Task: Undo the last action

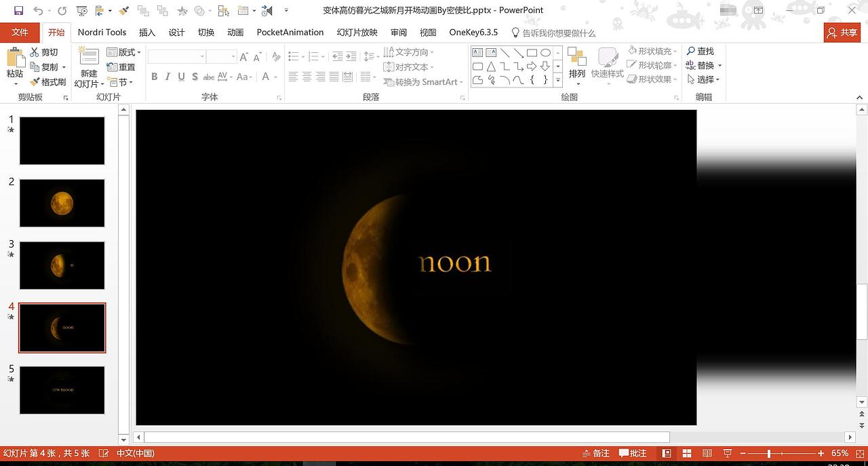Action: pyautogui.click(x=38, y=10)
